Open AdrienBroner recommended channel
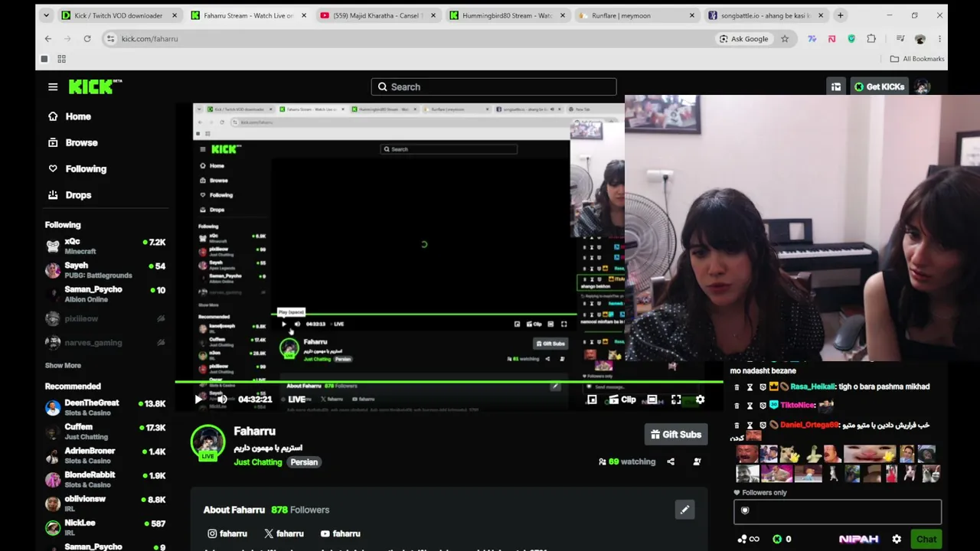Image resolution: width=980 pixels, height=551 pixels. click(106, 455)
